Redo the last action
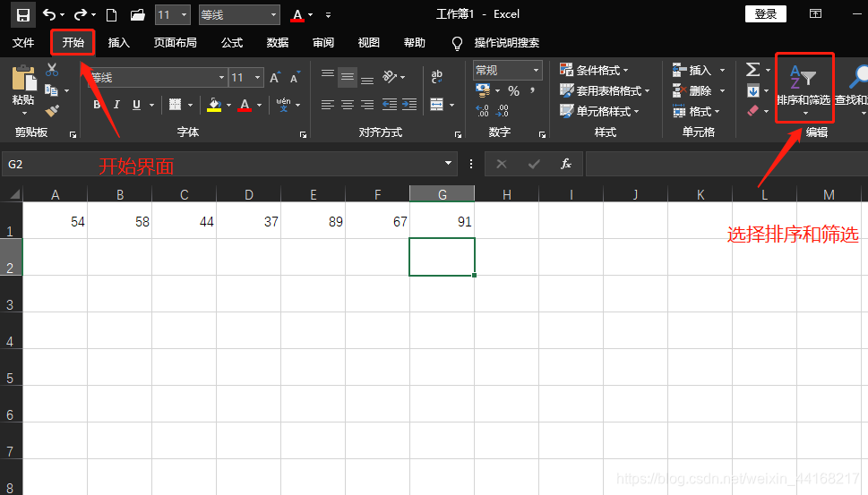The image size is (868, 495). 81,14
